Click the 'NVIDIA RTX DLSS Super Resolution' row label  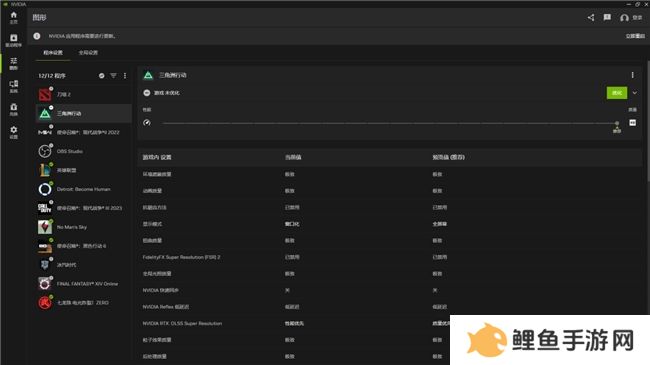tap(182, 324)
